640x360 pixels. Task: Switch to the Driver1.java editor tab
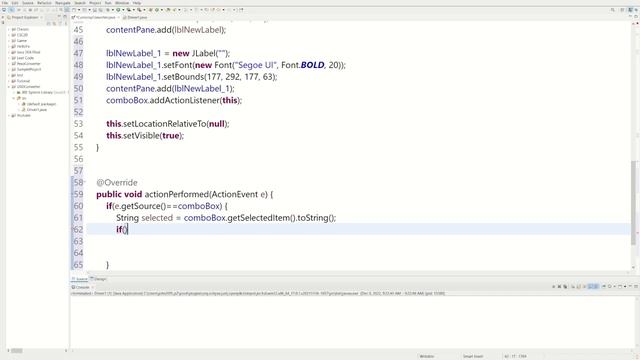136,18
